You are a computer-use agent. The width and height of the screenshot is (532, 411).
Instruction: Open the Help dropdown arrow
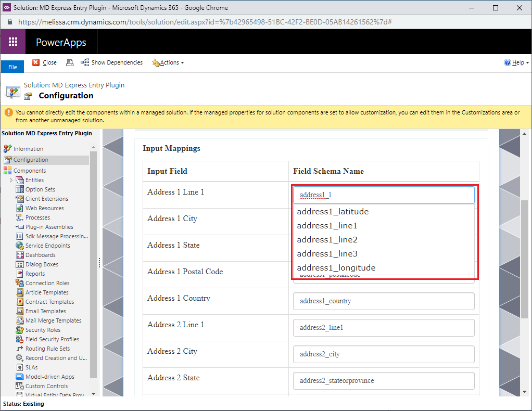click(527, 62)
